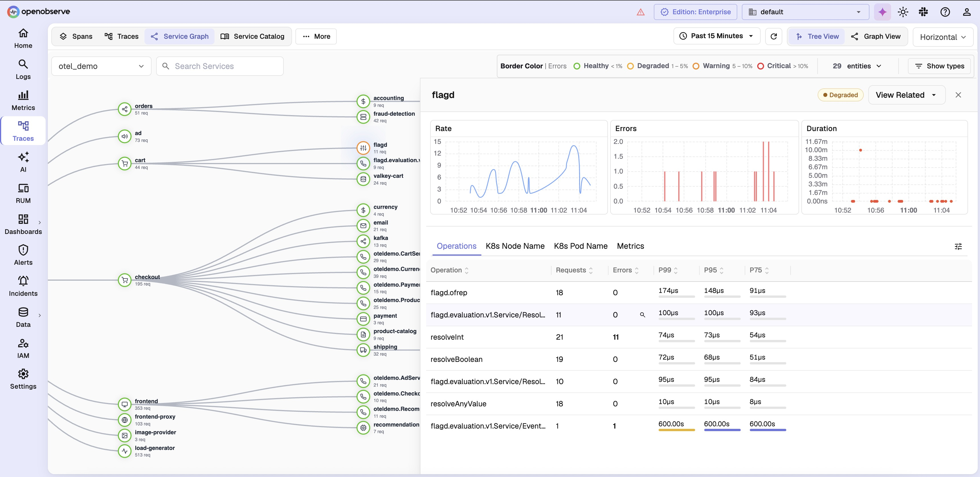Toggle Show types button
The image size is (980, 477).
click(939, 66)
